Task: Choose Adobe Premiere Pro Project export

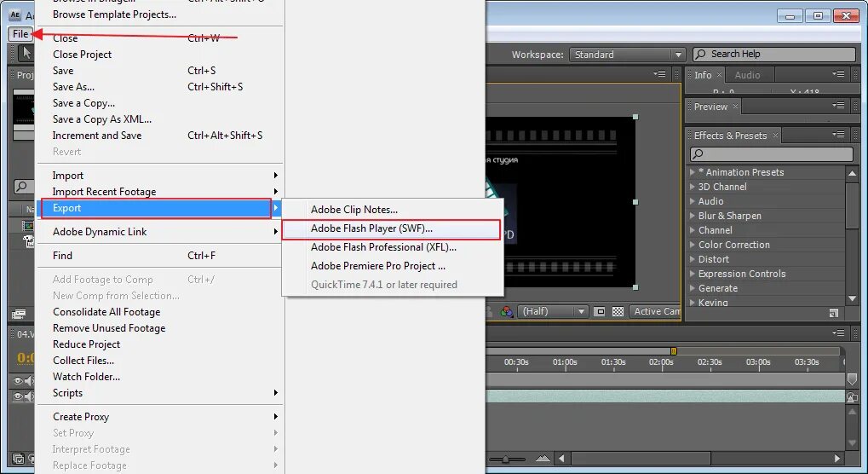Action: 393,266
